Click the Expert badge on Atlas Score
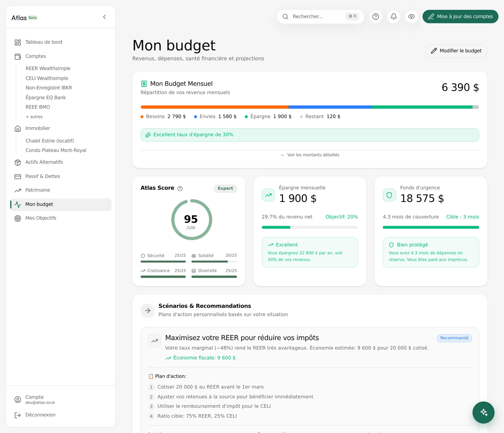Viewport: 504px width, 433px height. [x=225, y=188]
